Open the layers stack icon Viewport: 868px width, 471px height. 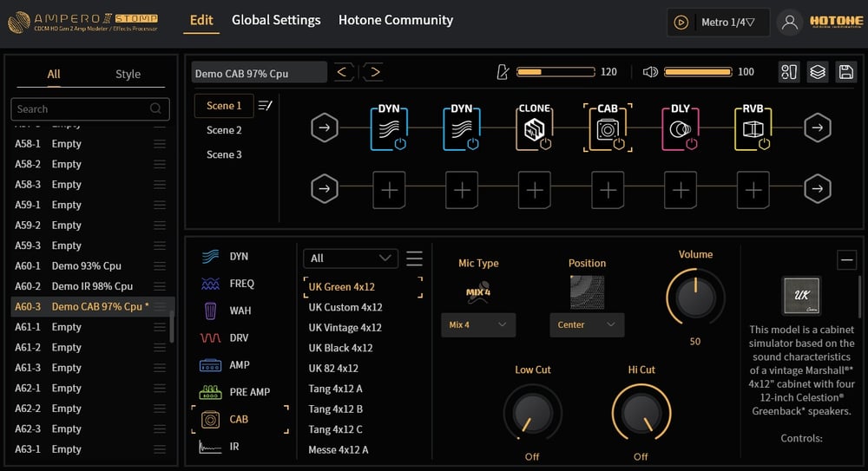click(818, 72)
